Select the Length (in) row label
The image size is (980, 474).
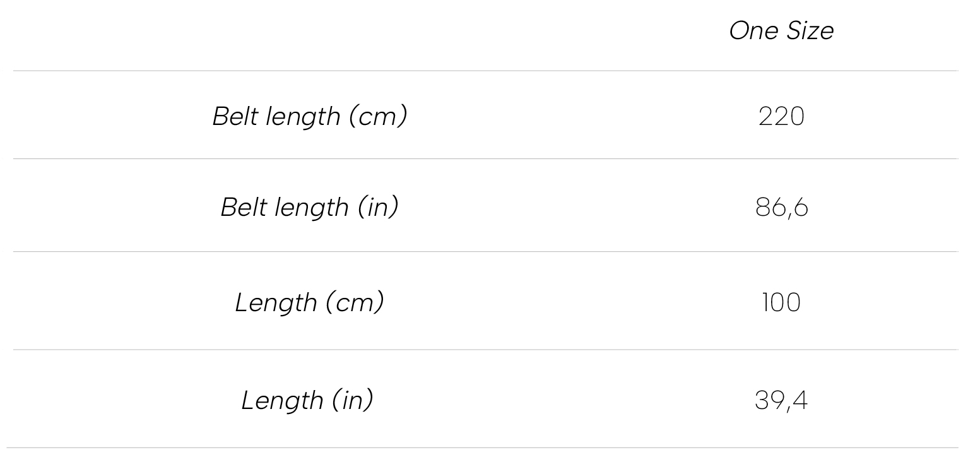tap(307, 400)
